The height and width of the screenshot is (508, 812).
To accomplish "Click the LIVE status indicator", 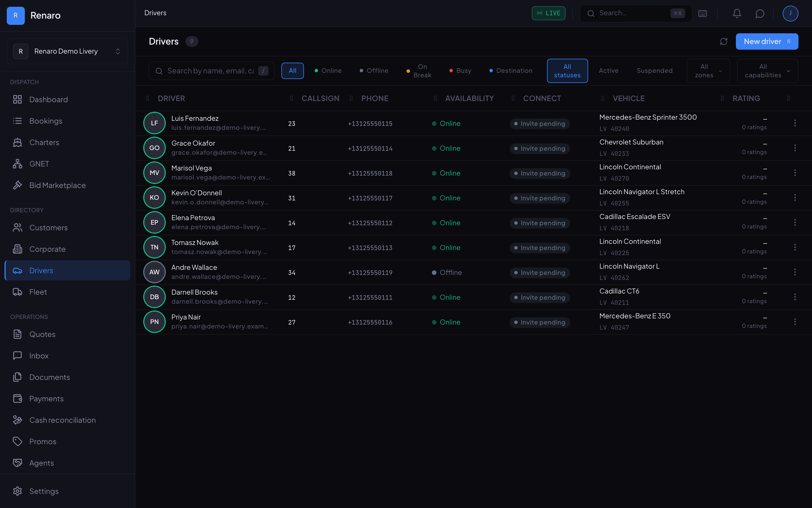I will tap(548, 14).
